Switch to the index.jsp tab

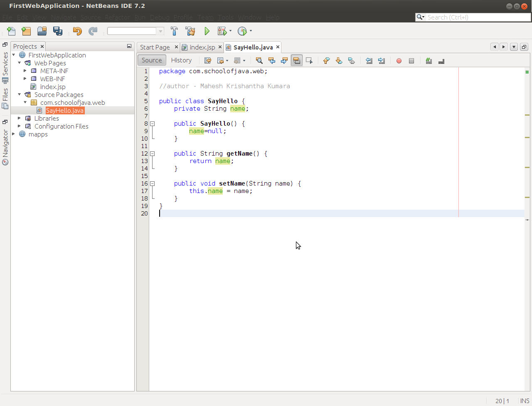pyautogui.click(x=202, y=47)
